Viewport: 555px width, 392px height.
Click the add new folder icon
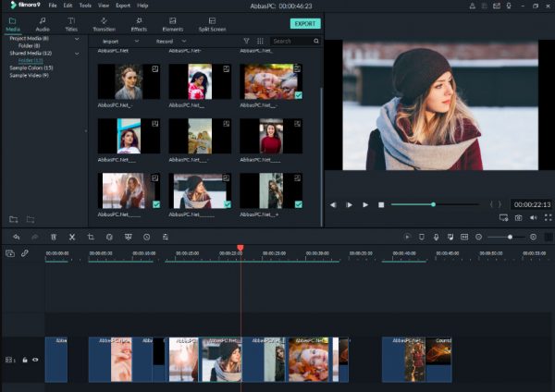pos(14,219)
